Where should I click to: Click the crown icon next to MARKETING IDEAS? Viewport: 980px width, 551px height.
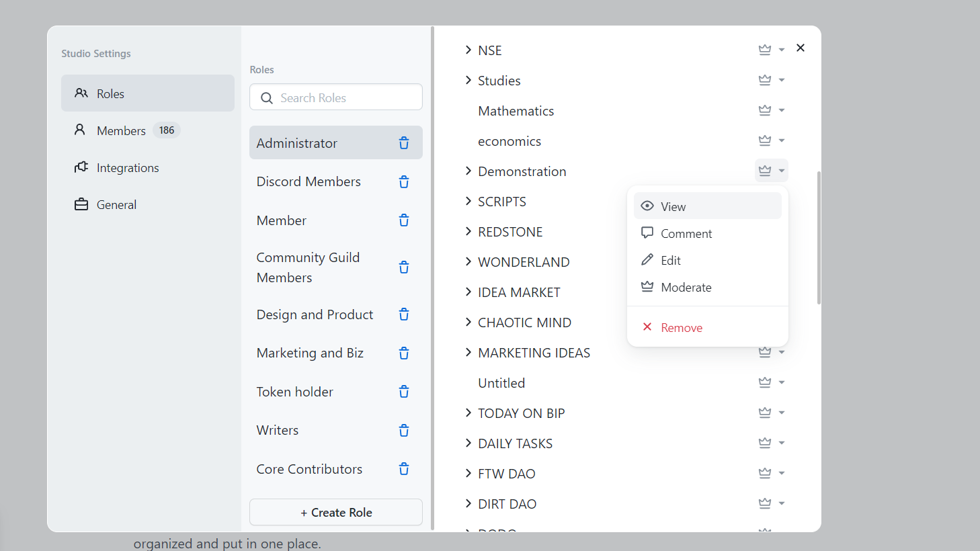pyautogui.click(x=764, y=351)
